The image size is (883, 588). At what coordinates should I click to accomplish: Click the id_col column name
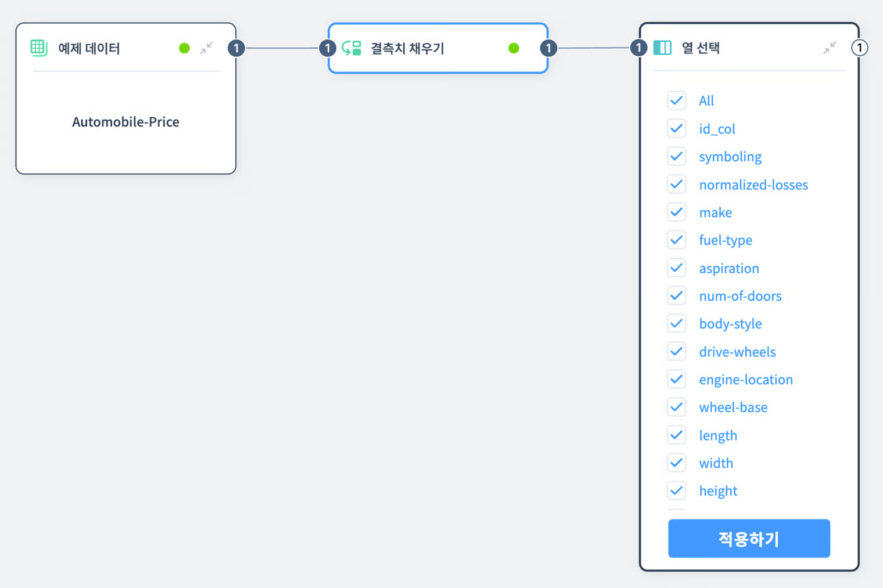pyautogui.click(x=717, y=128)
